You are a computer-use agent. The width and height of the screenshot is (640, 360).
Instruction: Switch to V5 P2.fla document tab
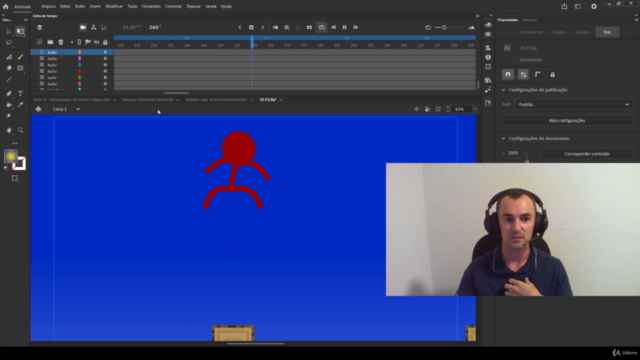click(268, 100)
